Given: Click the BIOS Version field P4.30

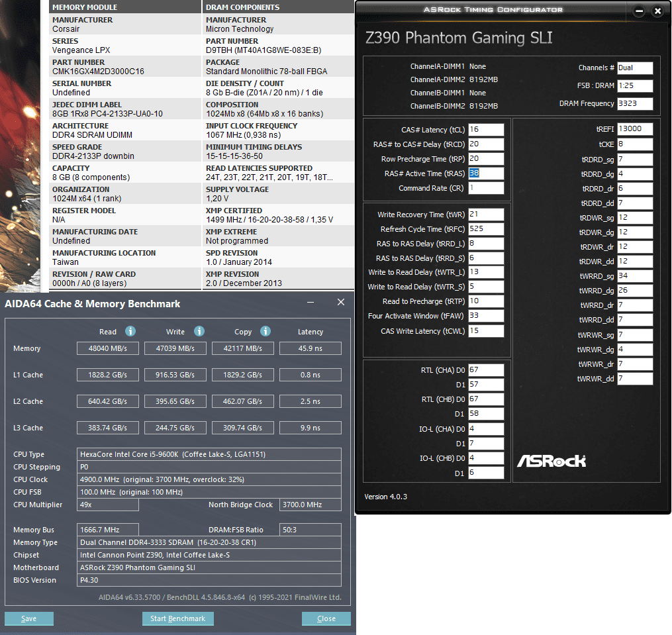Looking at the screenshot, I should click(209, 580).
